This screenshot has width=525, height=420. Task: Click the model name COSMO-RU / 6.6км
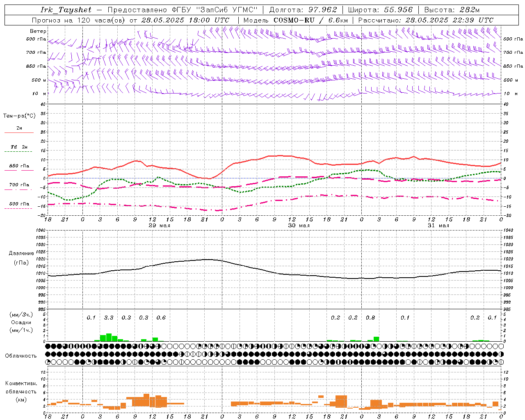pos(311,20)
